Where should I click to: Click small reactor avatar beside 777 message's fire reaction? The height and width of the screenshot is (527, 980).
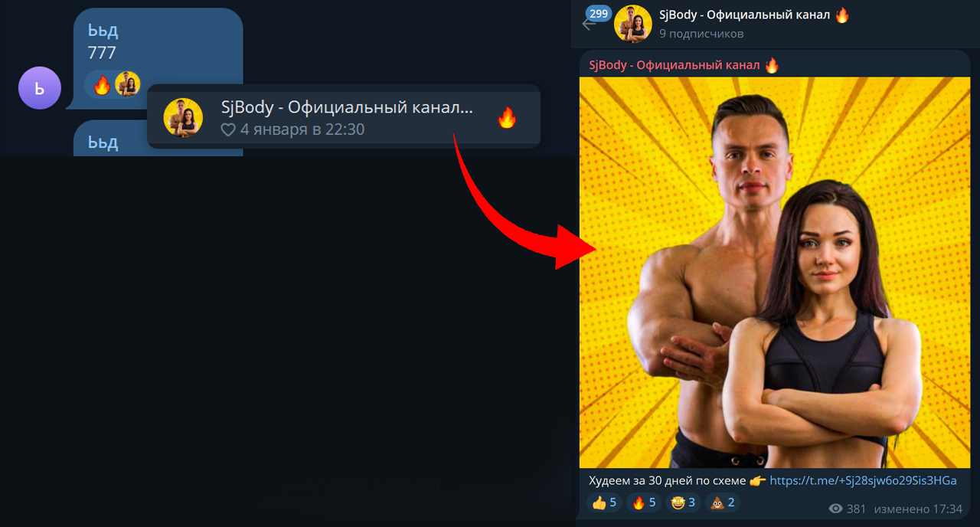tap(128, 84)
